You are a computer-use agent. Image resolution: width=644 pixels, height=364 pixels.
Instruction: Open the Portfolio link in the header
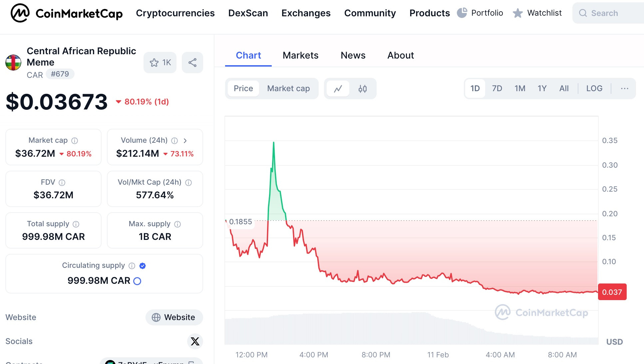(480, 13)
